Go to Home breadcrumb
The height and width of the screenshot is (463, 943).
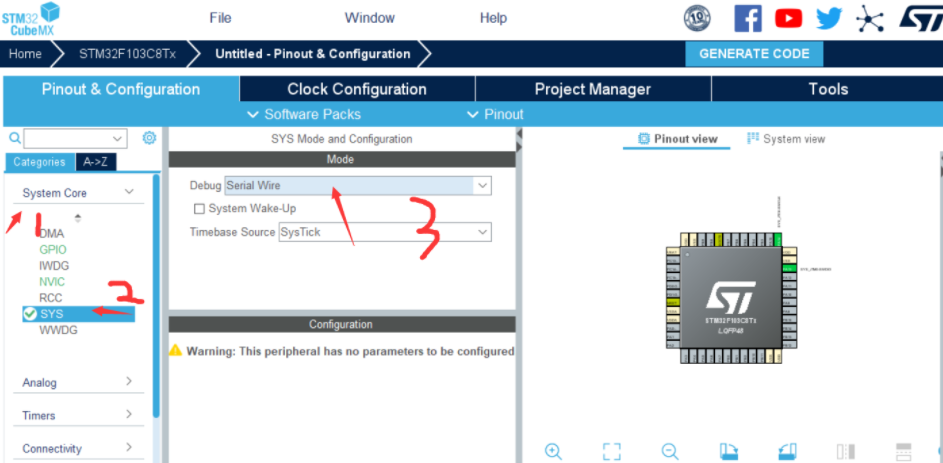click(x=25, y=54)
